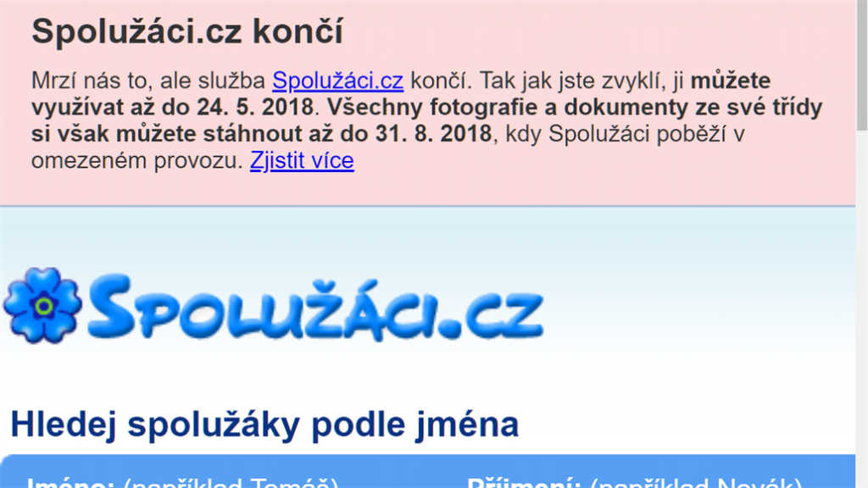The width and height of the screenshot is (868, 488).
Task: Click the words omezeném provozu
Action: (x=136, y=160)
